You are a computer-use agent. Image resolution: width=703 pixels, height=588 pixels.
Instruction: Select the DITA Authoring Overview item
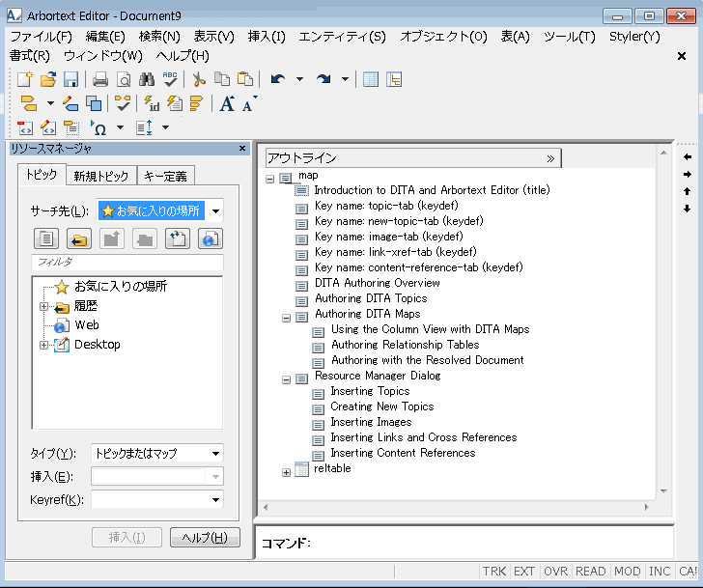pyautogui.click(x=377, y=283)
